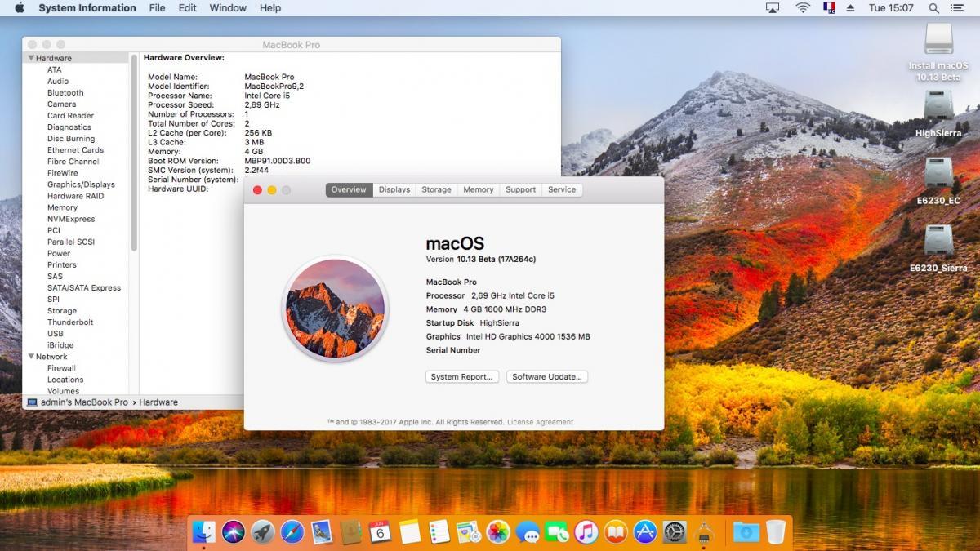980x551 pixels.
Task: Click Hardware in the bottom path bar
Action: [x=158, y=402]
